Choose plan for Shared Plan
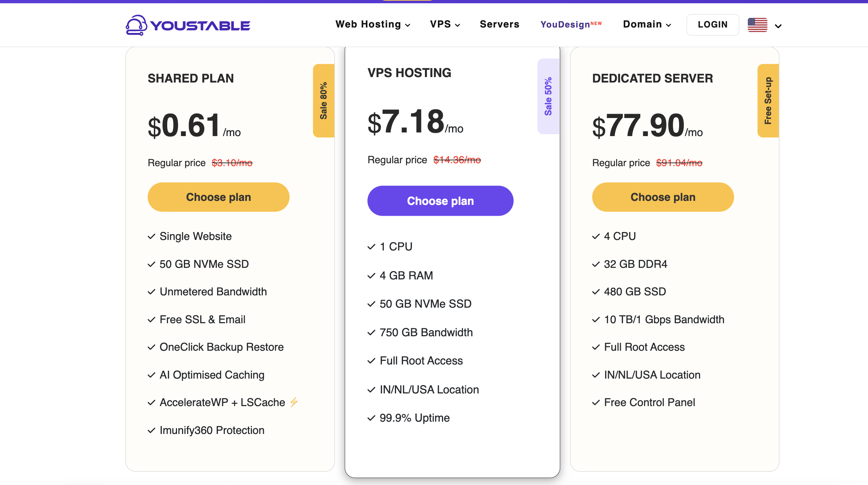The height and width of the screenshot is (485, 868). click(218, 197)
